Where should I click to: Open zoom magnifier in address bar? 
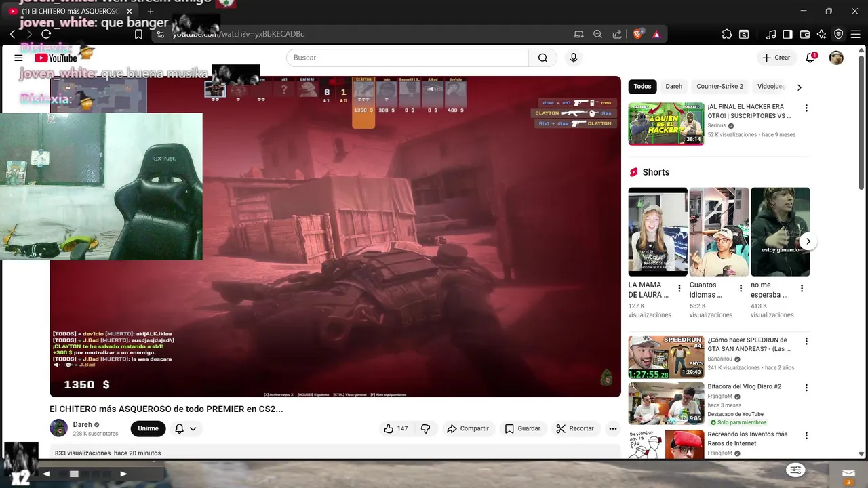pyautogui.click(x=597, y=34)
